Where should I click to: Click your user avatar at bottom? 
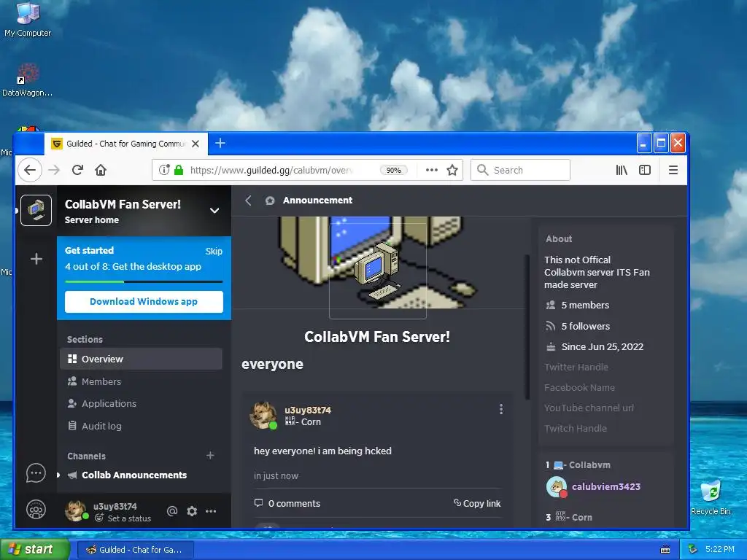[x=76, y=510]
